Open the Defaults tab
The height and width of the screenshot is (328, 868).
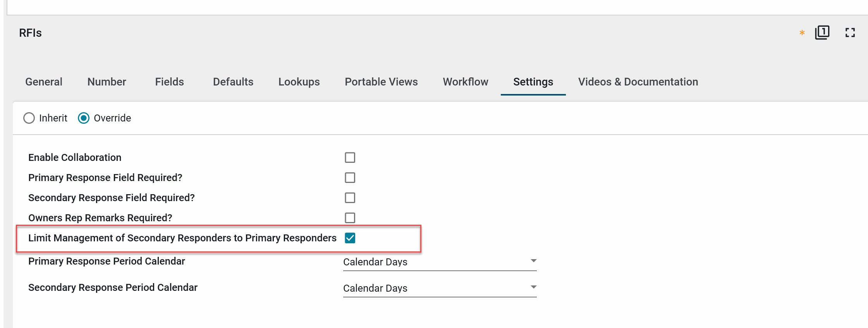tap(233, 82)
